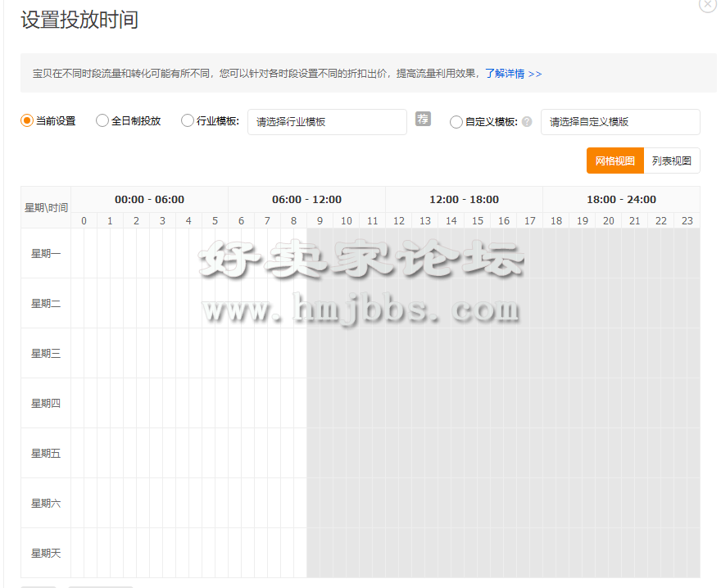Click the green 荐 recommendation icon

click(423, 119)
